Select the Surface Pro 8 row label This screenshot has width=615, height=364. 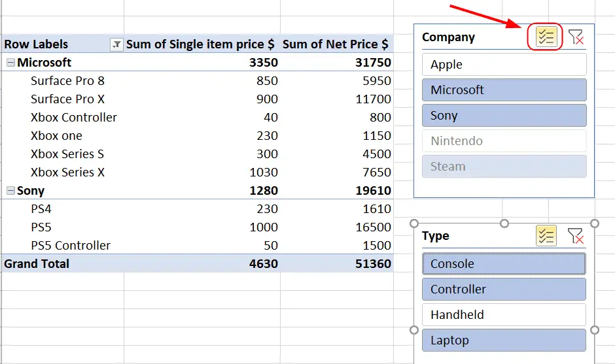[67, 81]
